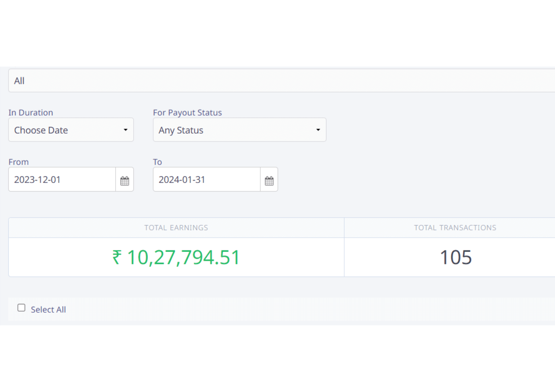555x392 pixels.
Task: Click the For Payout Status label
Action: [187, 113]
